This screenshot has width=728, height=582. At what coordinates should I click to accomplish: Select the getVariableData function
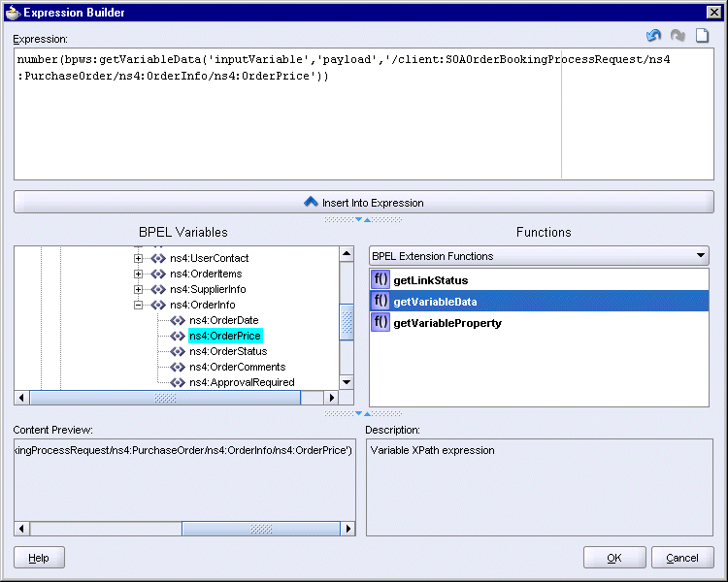click(x=539, y=302)
